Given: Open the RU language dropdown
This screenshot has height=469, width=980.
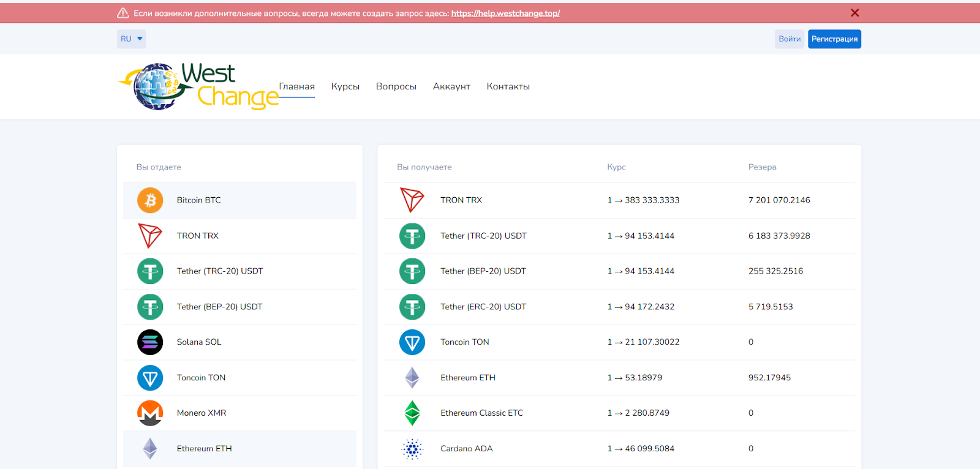Looking at the screenshot, I should pos(132,39).
